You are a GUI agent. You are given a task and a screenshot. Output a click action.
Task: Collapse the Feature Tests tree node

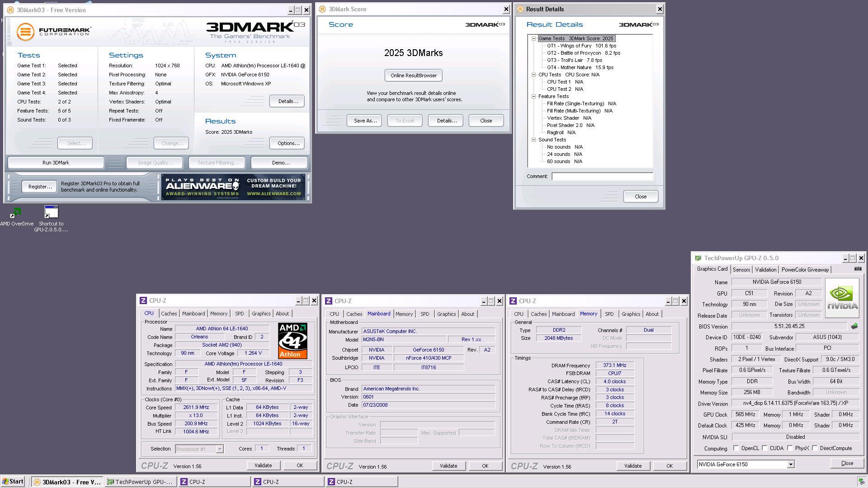[x=534, y=96]
